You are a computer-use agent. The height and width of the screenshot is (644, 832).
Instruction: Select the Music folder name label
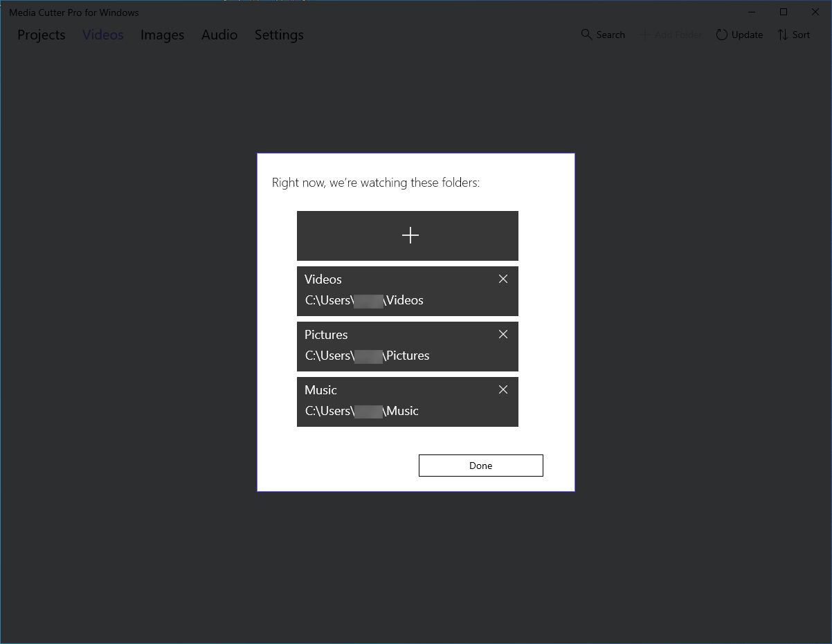pyautogui.click(x=320, y=390)
